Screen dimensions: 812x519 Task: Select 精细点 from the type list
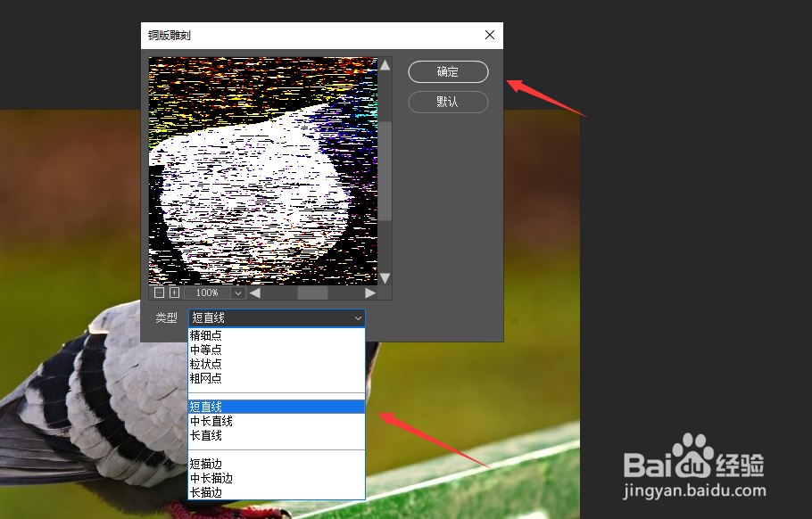coord(277,335)
